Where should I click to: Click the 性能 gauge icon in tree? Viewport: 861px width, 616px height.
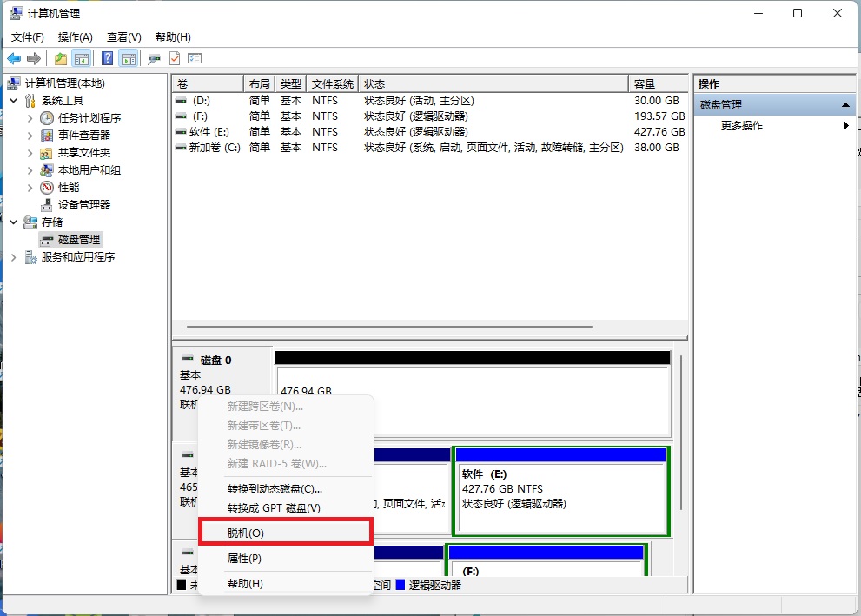tap(47, 188)
